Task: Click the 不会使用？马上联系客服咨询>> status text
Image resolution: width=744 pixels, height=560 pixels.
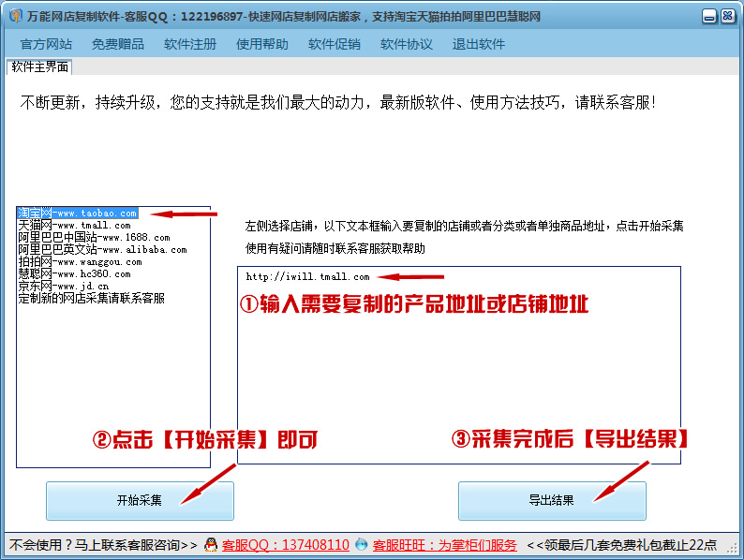Action: 103,545
